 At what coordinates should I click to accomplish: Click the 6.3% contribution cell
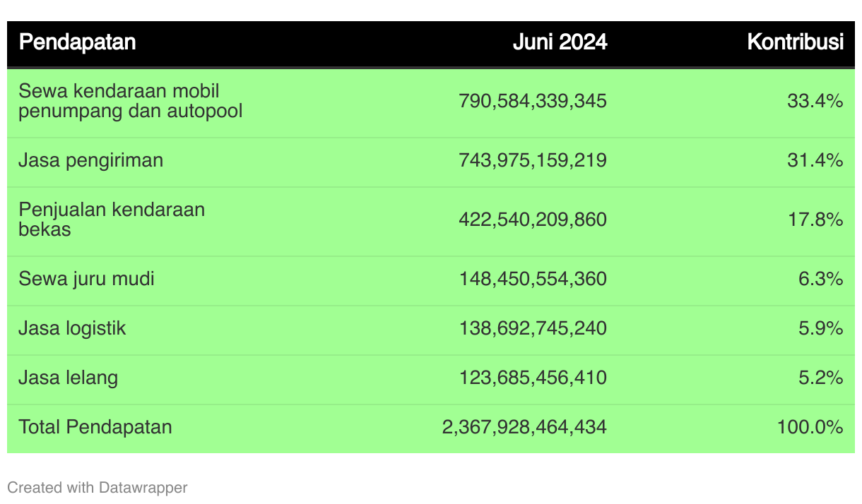821,279
